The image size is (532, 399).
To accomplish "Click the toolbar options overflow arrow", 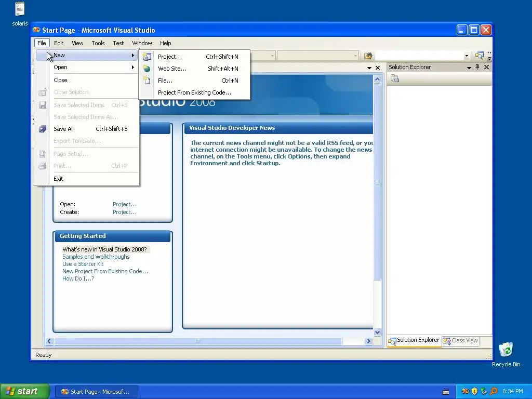I will point(489,56).
